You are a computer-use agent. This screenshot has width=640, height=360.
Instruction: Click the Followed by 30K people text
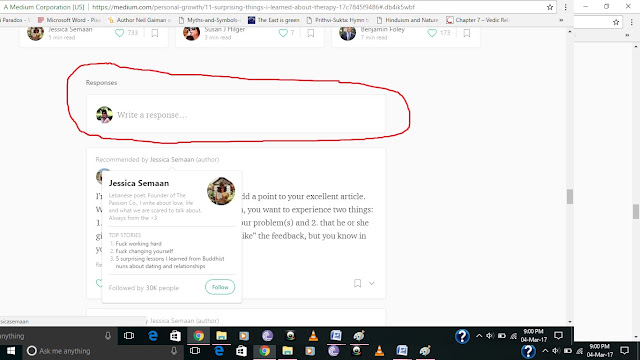(x=144, y=288)
